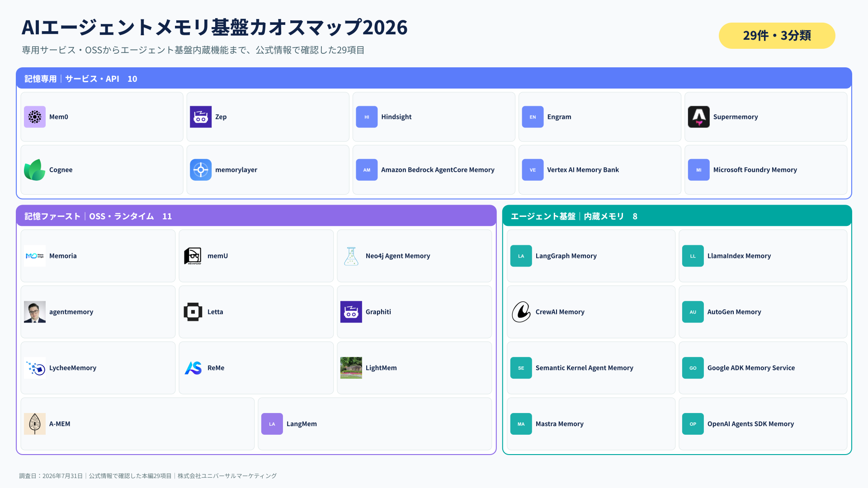
Task: Click the Mastra Memory MA icon
Action: click(x=521, y=424)
